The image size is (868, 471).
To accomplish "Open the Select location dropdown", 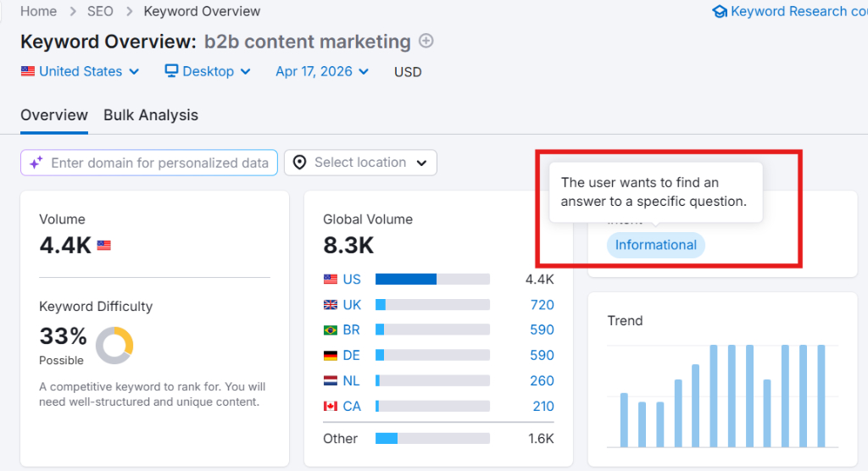I will 360,163.
